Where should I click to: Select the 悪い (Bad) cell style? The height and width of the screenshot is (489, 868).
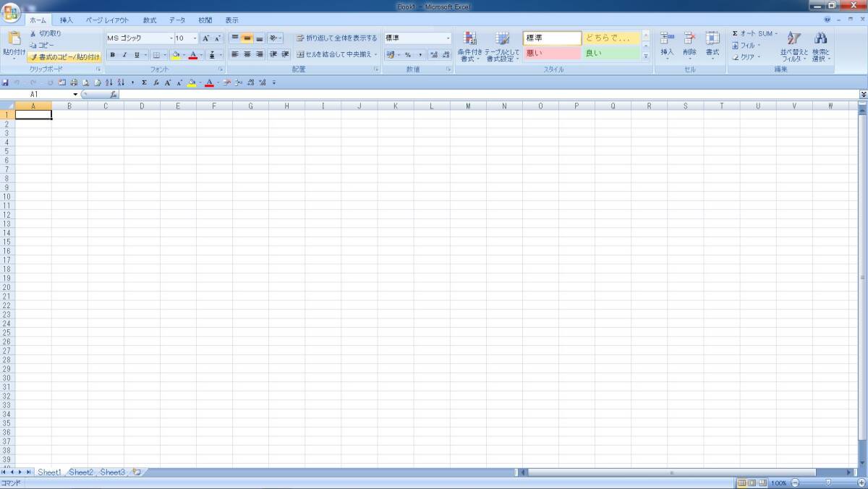coord(552,53)
